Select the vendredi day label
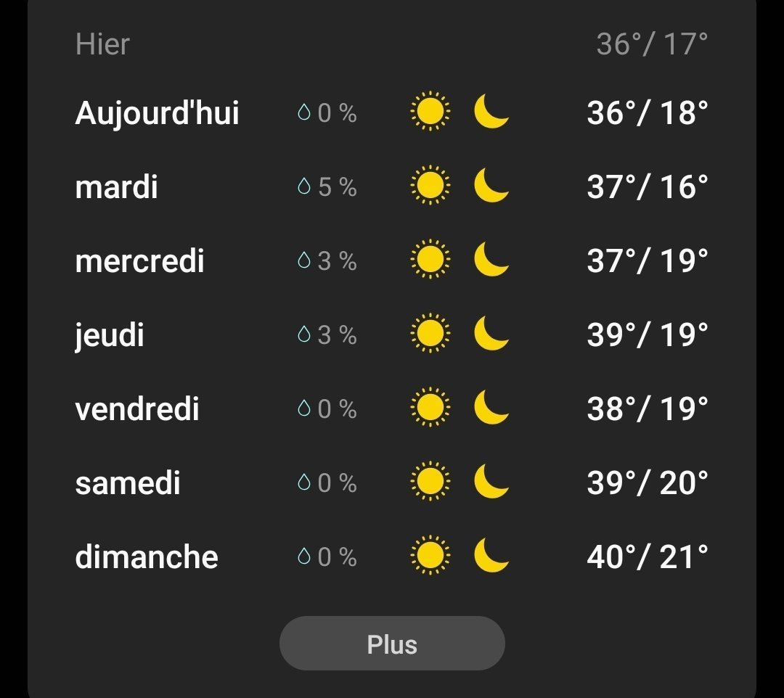The image size is (784, 698). 137,408
